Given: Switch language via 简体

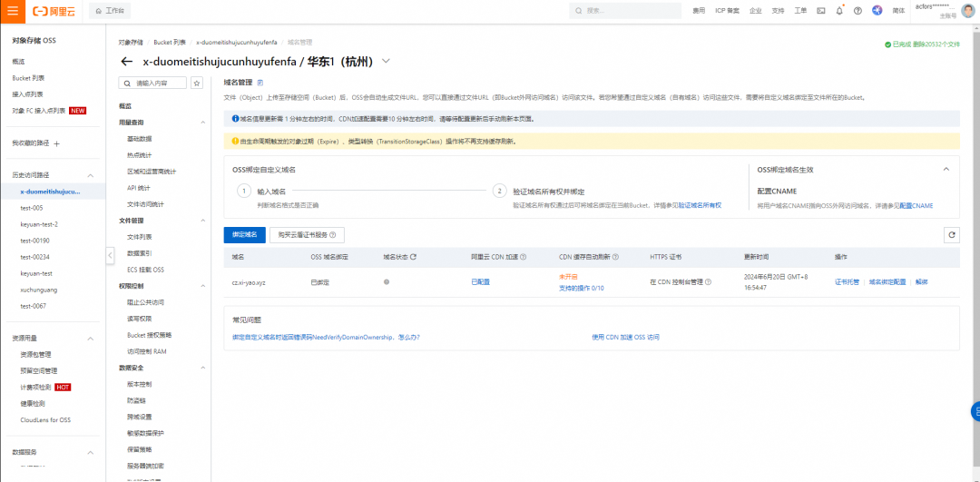Looking at the screenshot, I should tap(898, 11).
